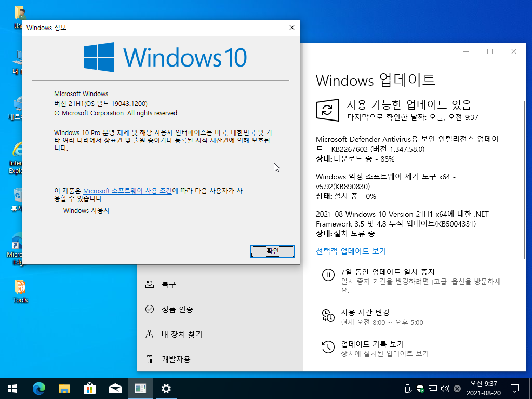The width and height of the screenshot is (532, 399).
Task: Select the 내 PC desktop icon
Action: click(x=17, y=62)
